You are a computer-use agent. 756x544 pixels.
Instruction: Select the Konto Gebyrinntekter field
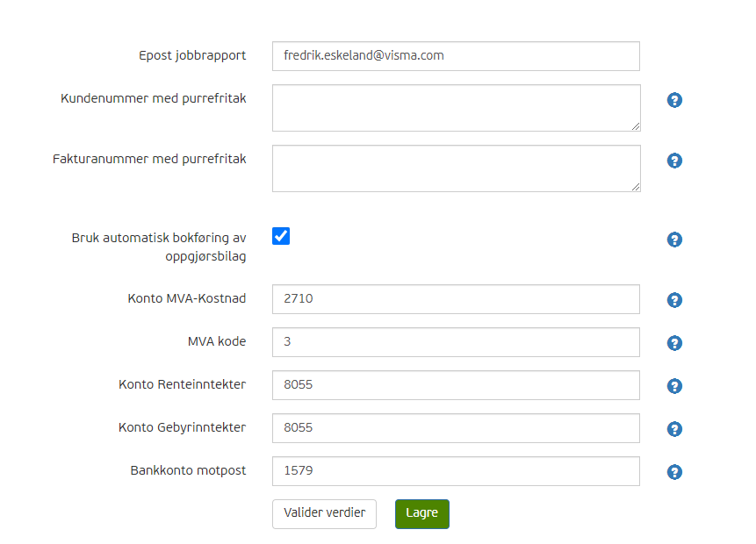[x=456, y=428]
